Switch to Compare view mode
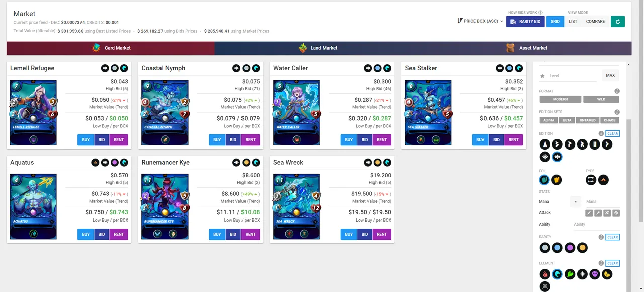Viewport: 644px width, 292px height. (x=595, y=21)
